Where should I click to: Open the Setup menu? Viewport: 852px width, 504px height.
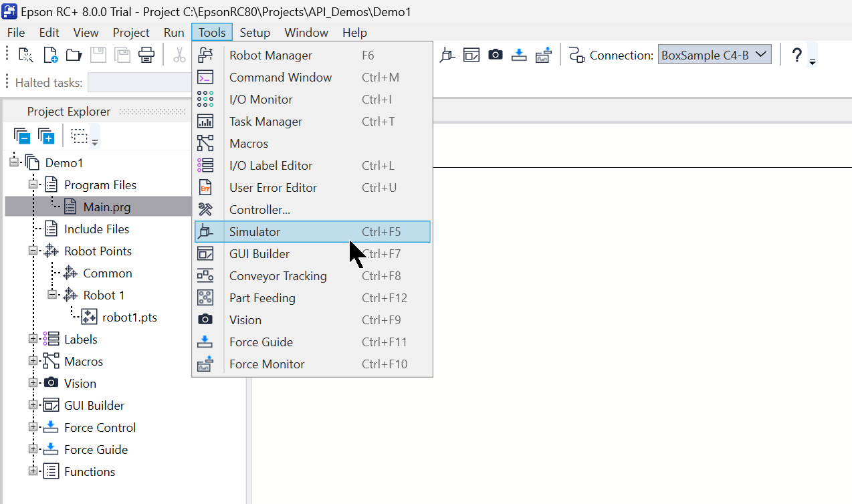255,33
